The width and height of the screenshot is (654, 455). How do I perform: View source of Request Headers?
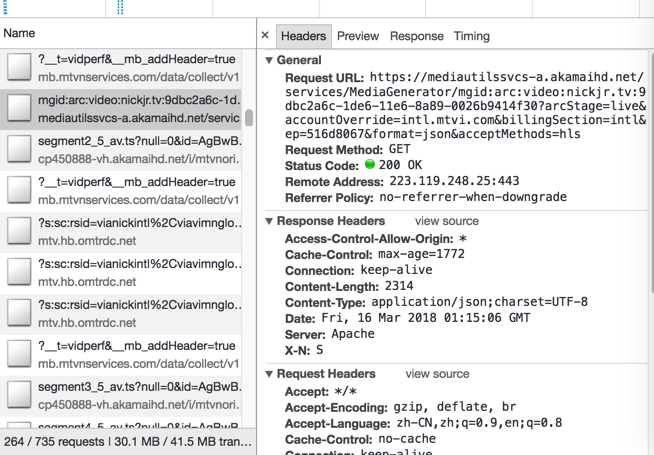coord(438,374)
